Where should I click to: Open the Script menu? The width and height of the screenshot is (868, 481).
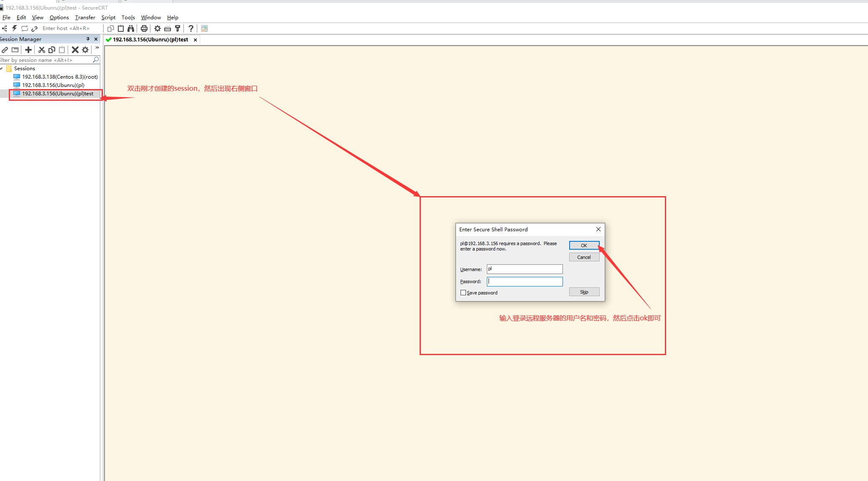click(x=108, y=17)
